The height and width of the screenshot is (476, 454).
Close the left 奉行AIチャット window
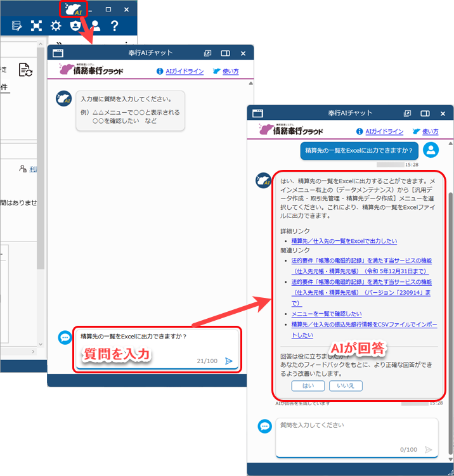(243, 53)
